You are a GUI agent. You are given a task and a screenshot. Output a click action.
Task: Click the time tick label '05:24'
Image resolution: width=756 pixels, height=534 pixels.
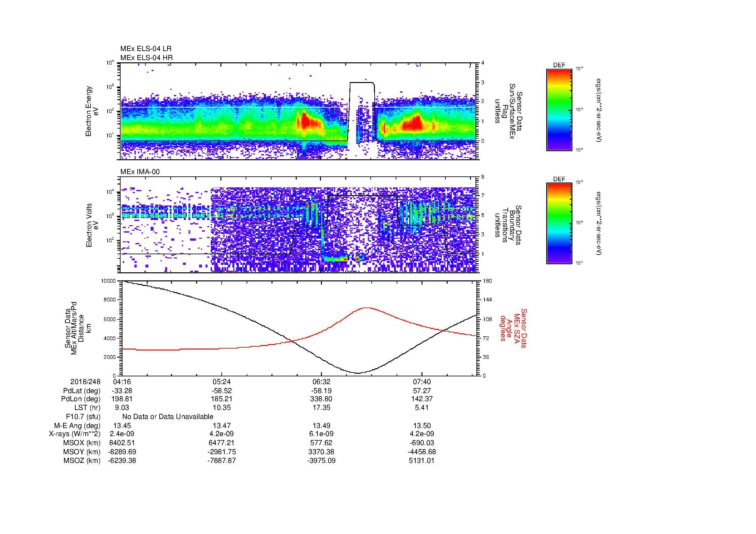click(x=222, y=382)
